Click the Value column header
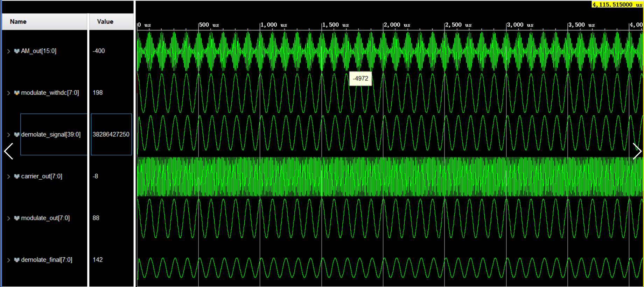The height and width of the screenshot is (287, 644). [111, 22]
